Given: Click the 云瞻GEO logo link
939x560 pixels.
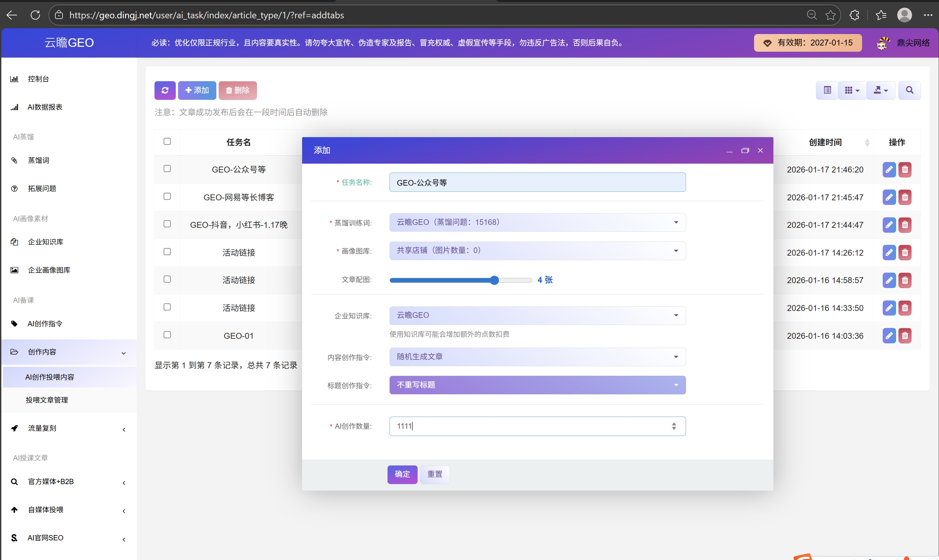Looking at the screenshot, I should [x=69, y=43].
